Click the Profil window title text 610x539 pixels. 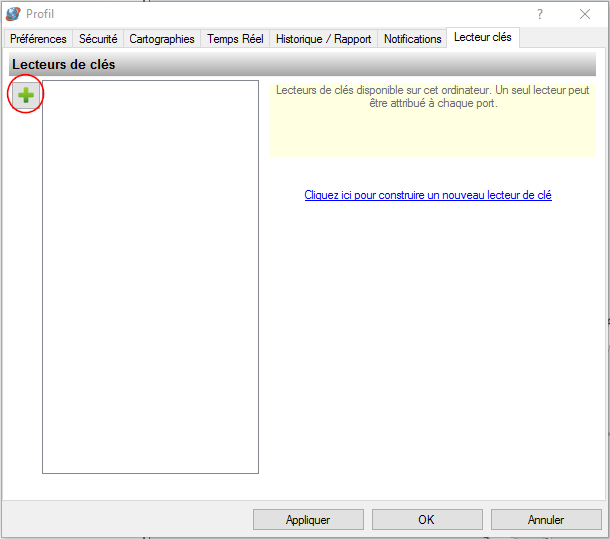[x=40, y=14]
